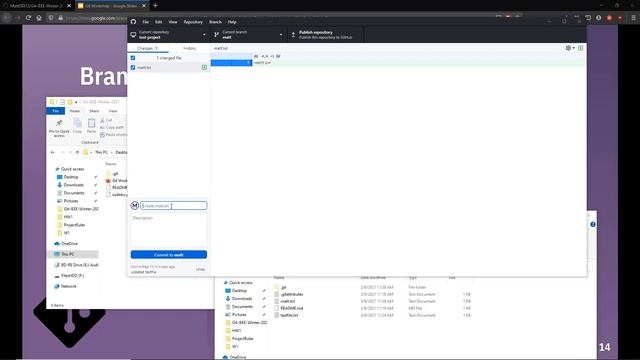Open the View ribbon tab in Git-IEEE-Winter-2021 Explorer
640x360 pixels.
pyautogui.click(x=113, y=111)
